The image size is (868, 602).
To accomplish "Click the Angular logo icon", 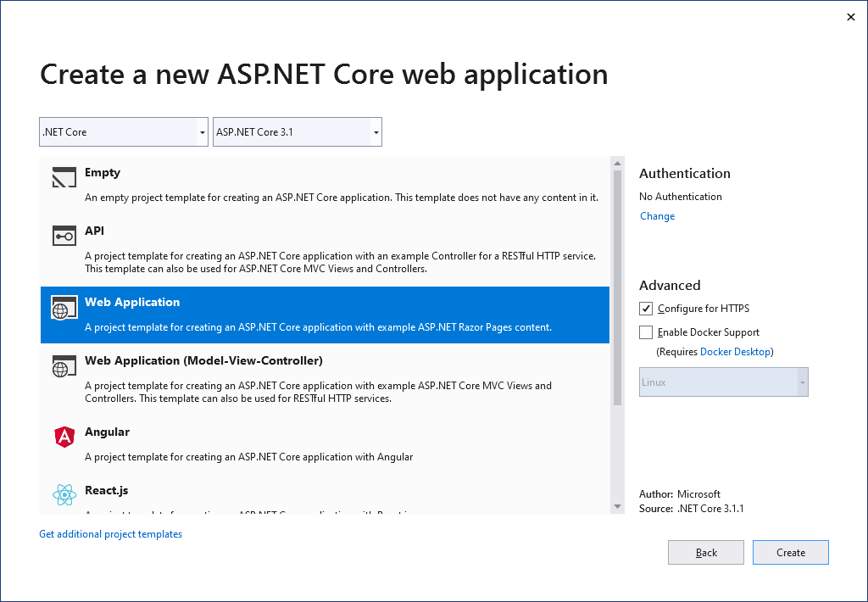I will click(64, 437).
